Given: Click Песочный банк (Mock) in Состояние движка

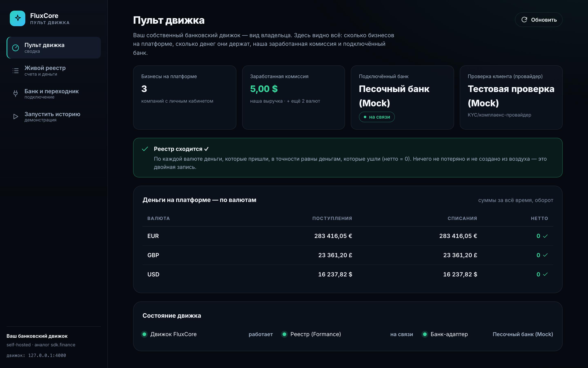Looking at the screenshot, I should point(523,334).
